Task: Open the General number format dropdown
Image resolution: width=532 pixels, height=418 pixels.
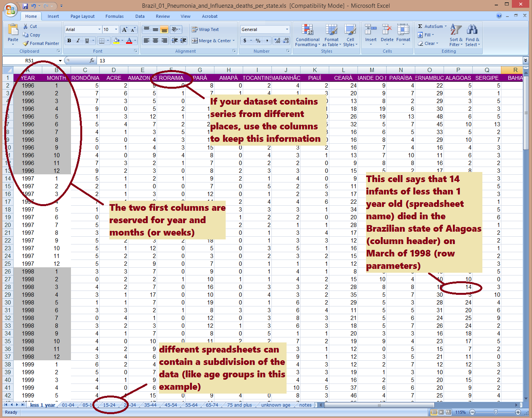Action: 287,29
